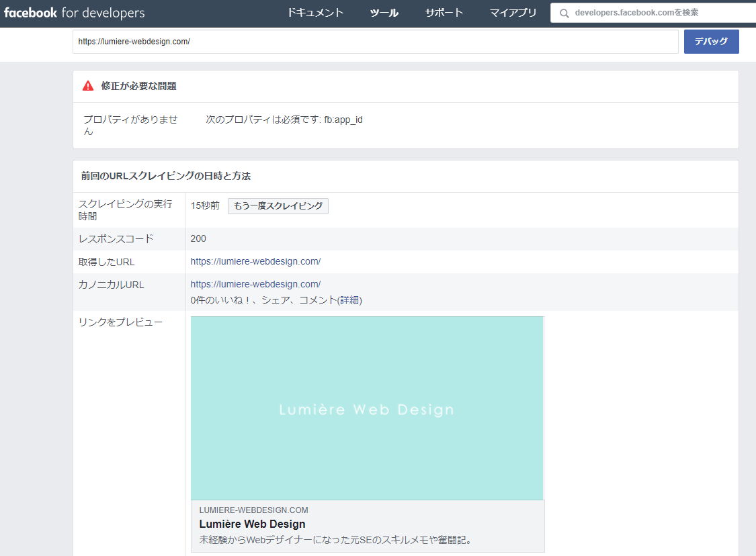Click the facebook for developers logo

pos(74,13)
